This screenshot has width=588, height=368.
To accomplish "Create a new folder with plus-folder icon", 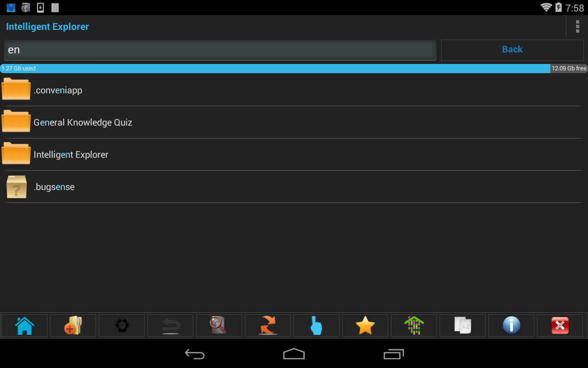I will (73, 326).
